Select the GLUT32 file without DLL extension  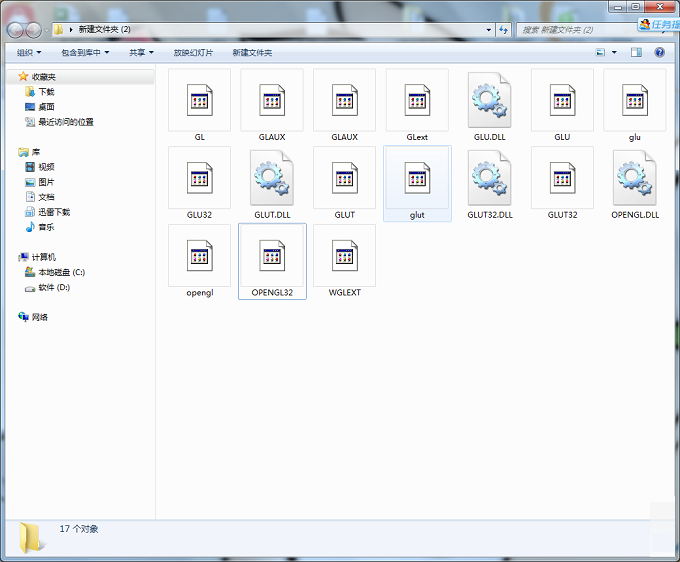(x=562, y=178)
